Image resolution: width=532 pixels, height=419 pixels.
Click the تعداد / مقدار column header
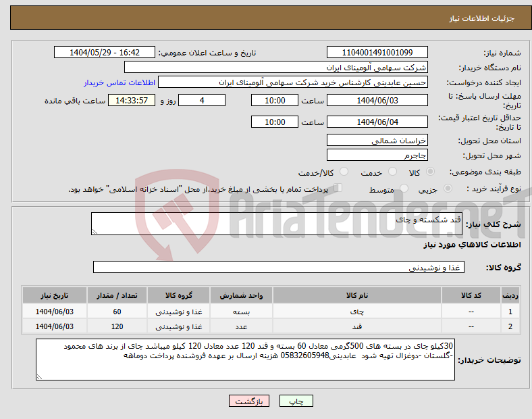pyautogui.click(x=117, y=295)
